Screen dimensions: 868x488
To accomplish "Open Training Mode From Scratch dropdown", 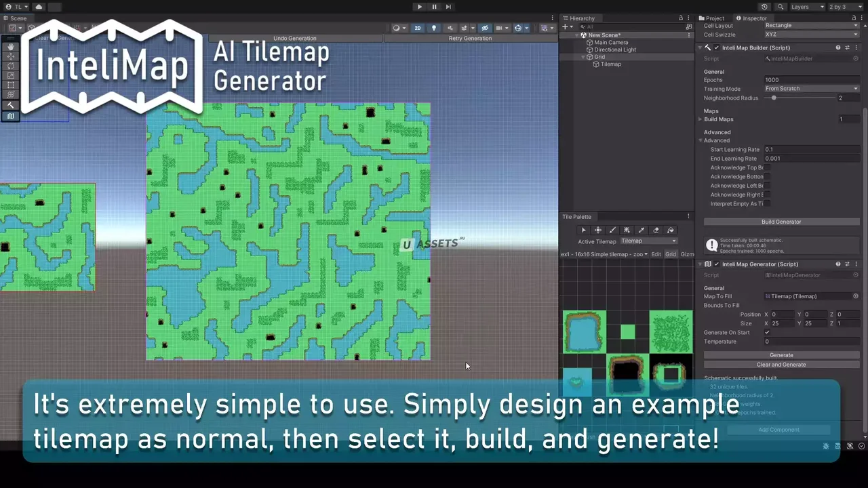I will point(812,89).
